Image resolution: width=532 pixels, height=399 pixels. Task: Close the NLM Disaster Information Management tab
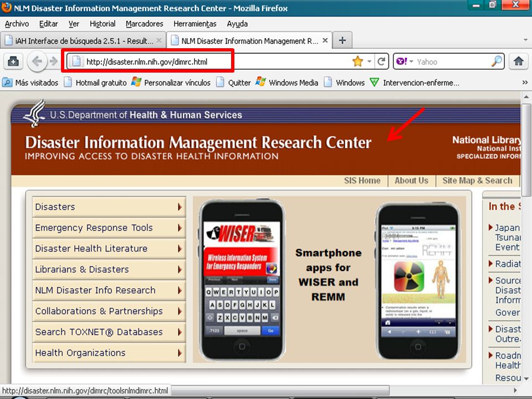point(325,40)
